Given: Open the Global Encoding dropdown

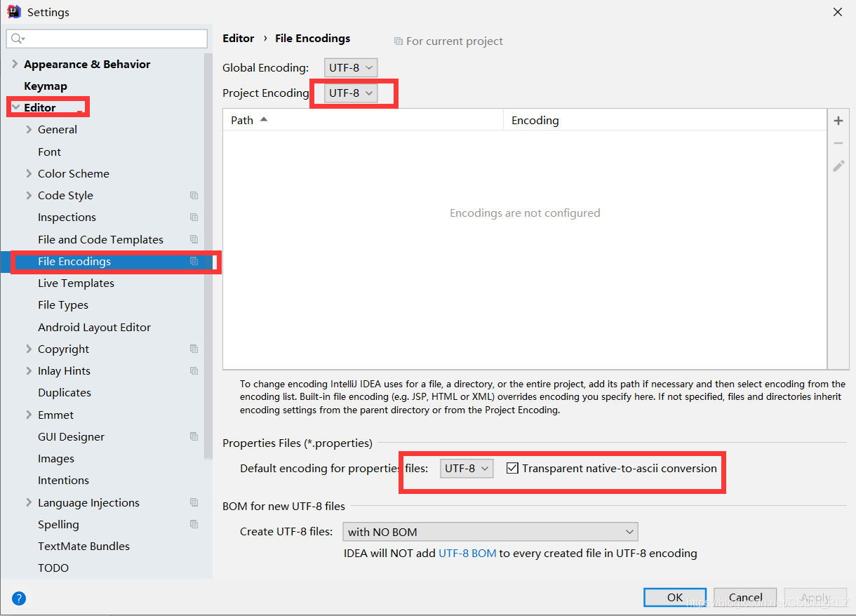Looking at the screenshot, I should (351, 68).
